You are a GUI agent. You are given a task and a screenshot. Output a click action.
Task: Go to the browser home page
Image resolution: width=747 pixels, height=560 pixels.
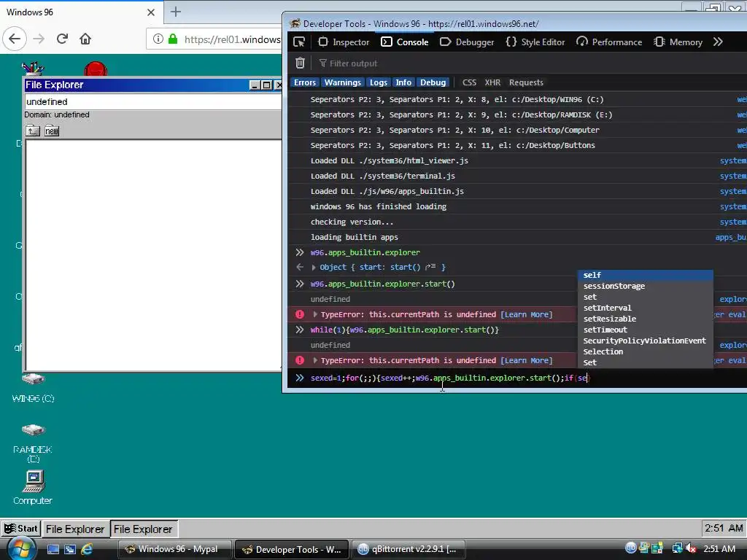pyautogui.click(x=85, y=39)
